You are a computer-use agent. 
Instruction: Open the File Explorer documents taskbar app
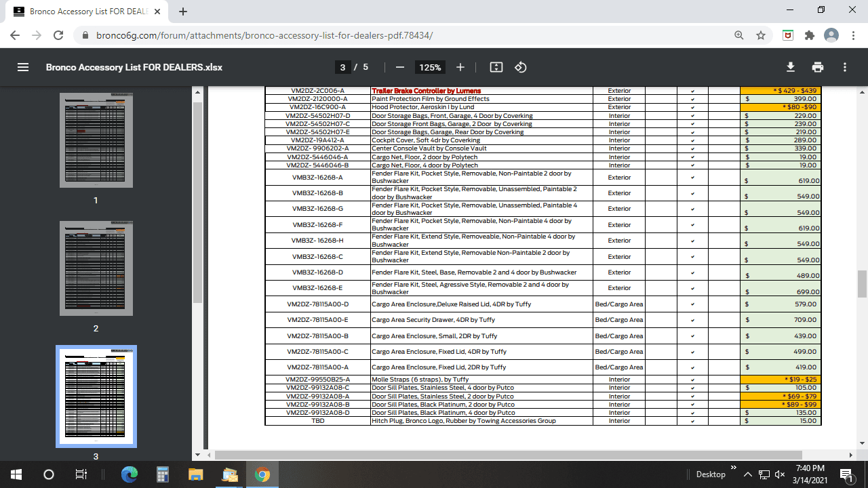tap(229, 474)
